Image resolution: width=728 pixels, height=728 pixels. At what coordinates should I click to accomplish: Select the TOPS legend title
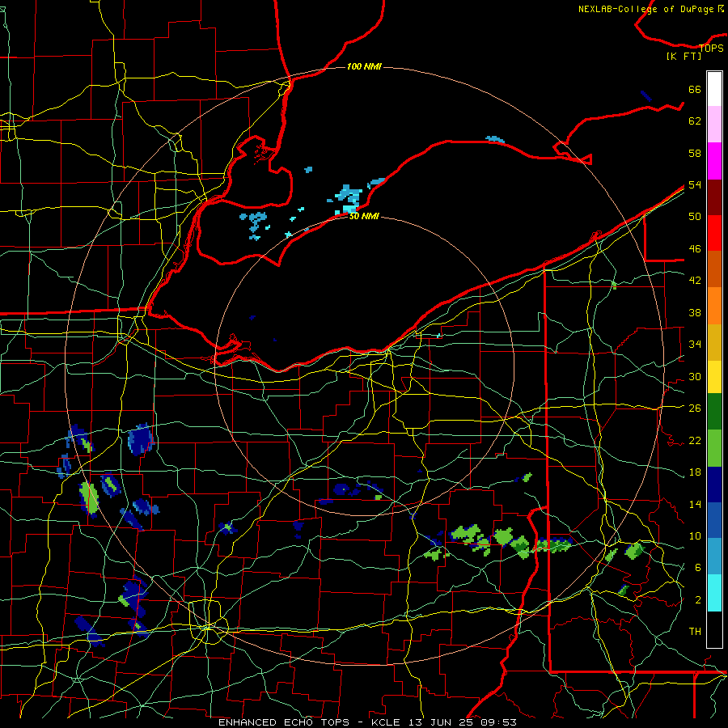(x=711, y=48)
